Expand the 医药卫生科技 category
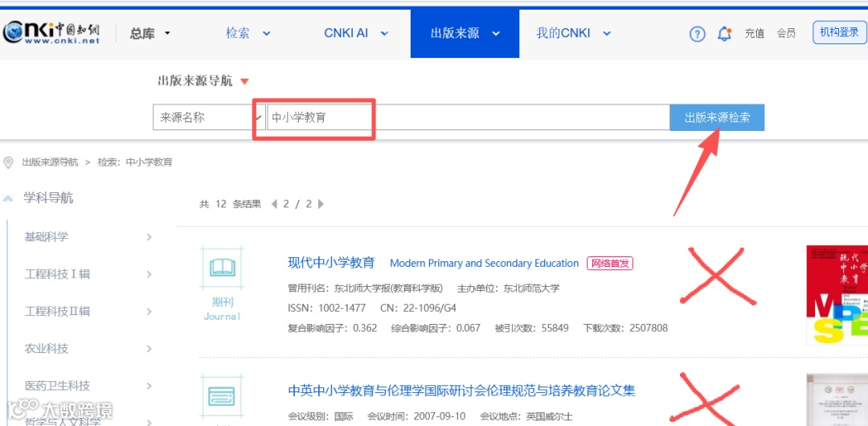 point(149,386)
